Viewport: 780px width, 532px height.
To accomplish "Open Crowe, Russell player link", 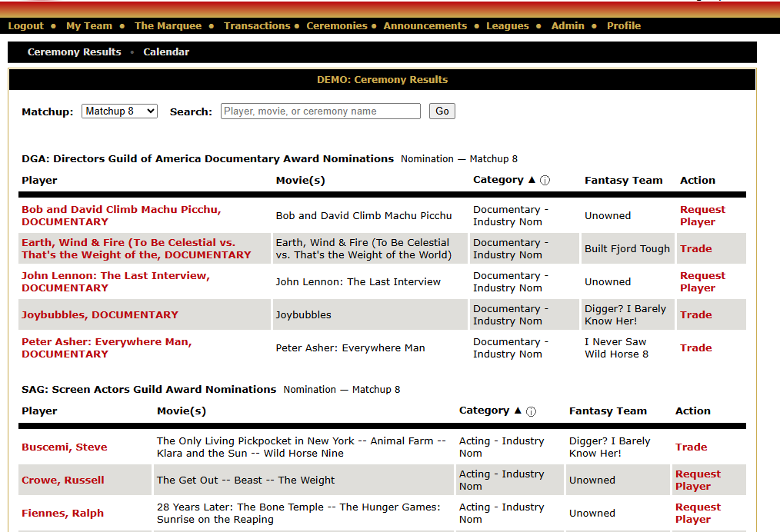I will coord(62,480).
